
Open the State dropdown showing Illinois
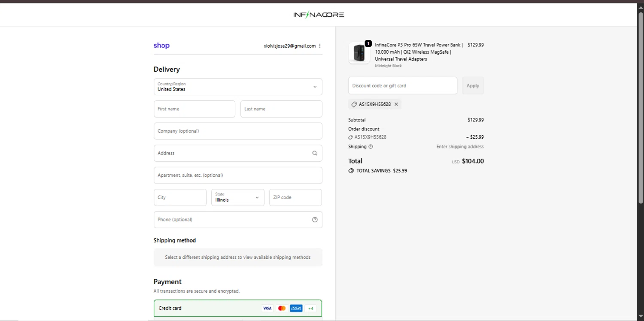[x=238, y=197]
